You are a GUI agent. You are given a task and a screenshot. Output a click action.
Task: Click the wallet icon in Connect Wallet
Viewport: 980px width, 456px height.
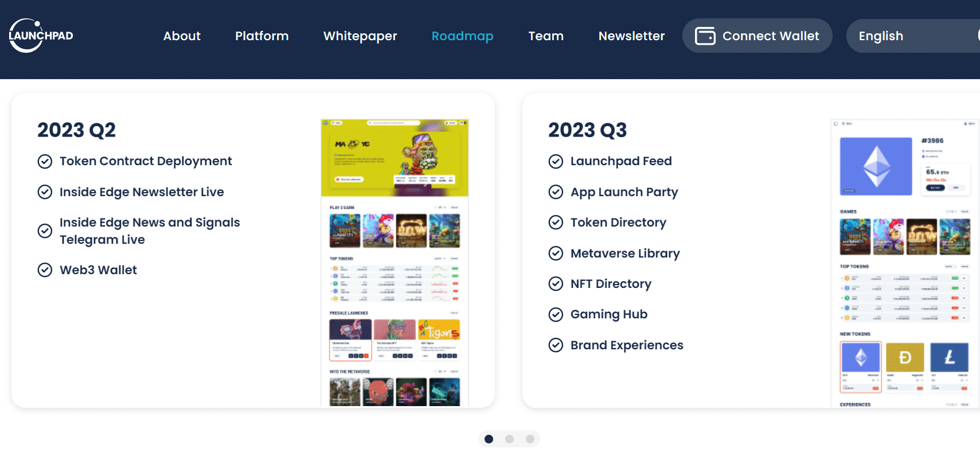tap(705, 36)
